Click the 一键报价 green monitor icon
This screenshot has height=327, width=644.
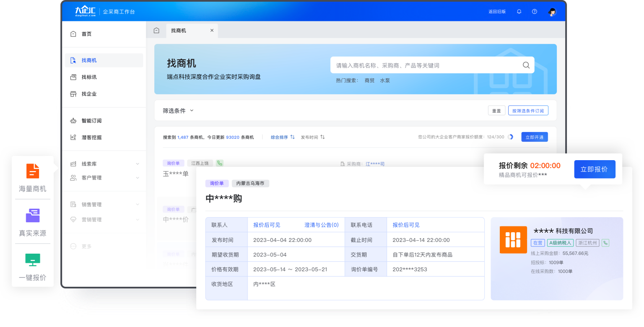(x=33, y=260)
